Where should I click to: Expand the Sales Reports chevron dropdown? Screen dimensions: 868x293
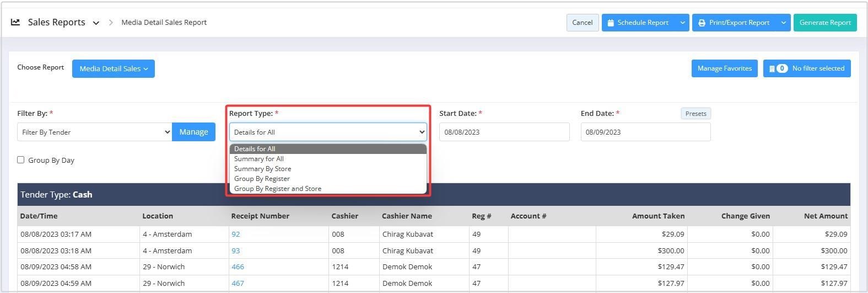[x=96, y=23]
